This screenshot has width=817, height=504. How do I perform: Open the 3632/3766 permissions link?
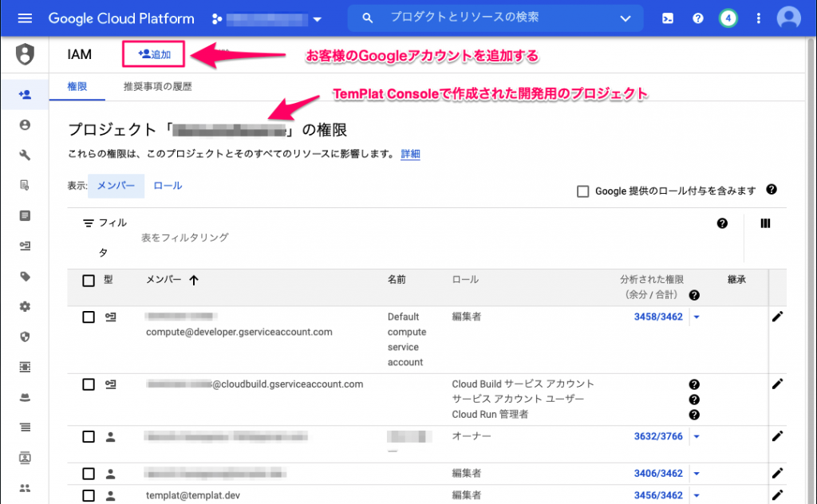658,436
